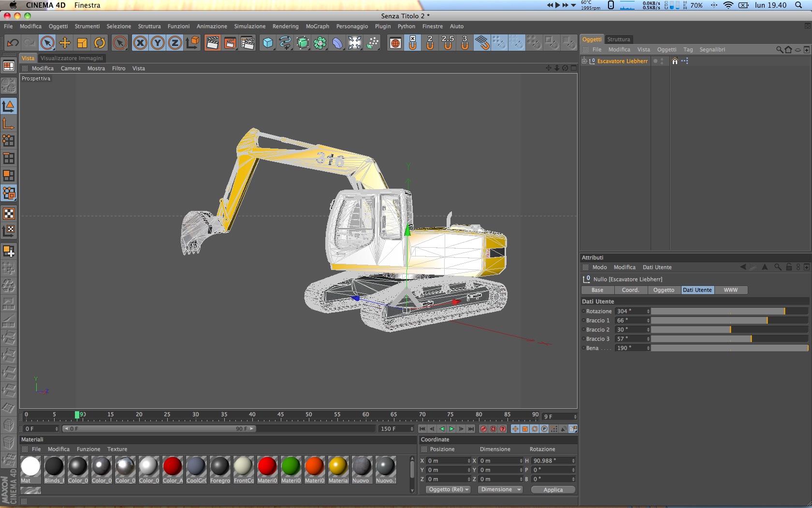The width and height of the screenshot is (812, 508).
Task: Click the Applica button
Action: pyautogui.click(x=553, y=490)
